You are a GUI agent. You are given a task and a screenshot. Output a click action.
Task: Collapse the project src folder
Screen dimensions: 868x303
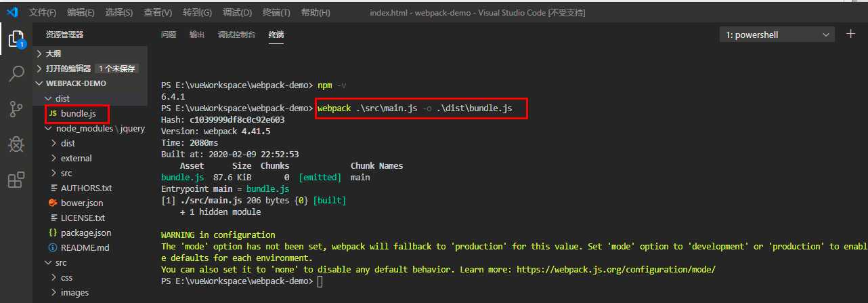[90, 262]
